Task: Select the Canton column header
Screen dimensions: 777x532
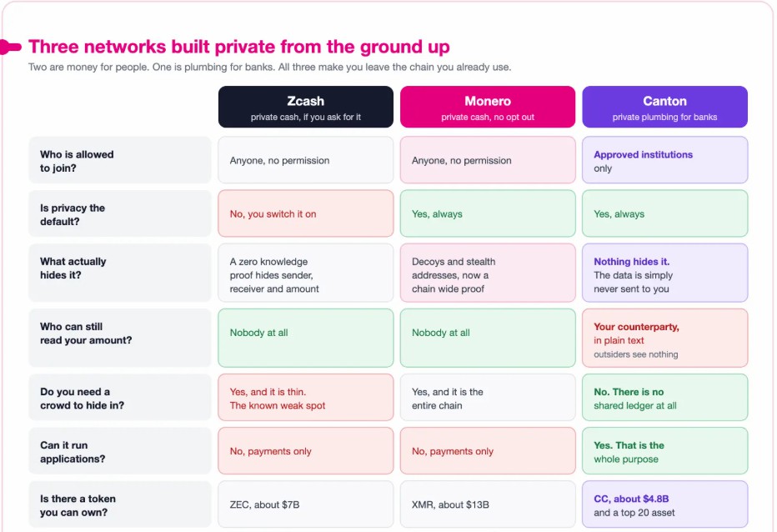Action: click(664, 107)
